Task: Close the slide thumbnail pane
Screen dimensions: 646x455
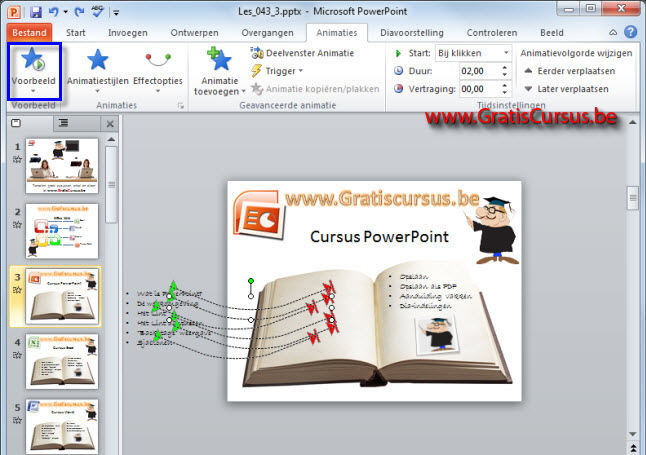Action: coord(110,124)
